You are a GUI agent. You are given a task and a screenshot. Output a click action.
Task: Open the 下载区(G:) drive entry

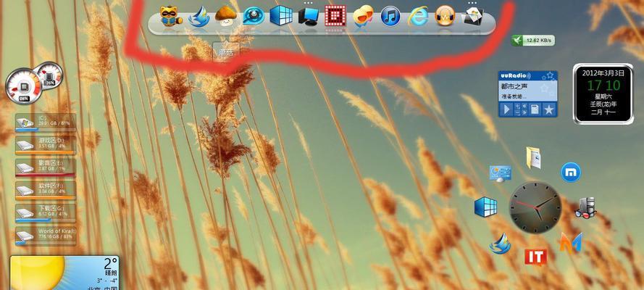pyautogui.click(x=46, y=213)
